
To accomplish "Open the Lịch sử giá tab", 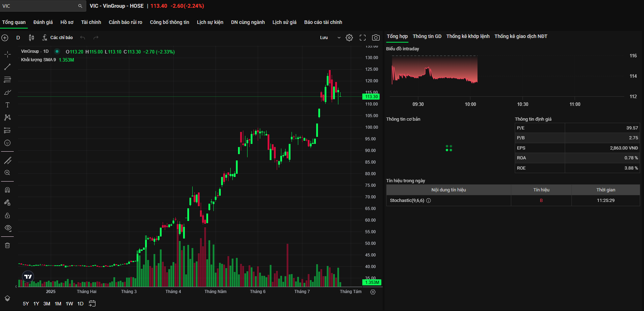I will [x=285, y=22].
